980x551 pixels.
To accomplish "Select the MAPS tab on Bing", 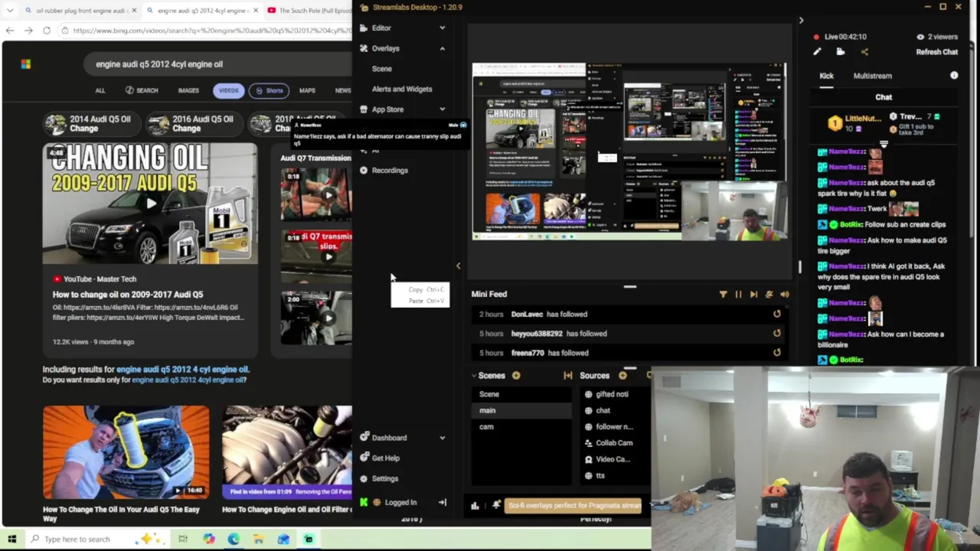I will [x=307, y=90].
